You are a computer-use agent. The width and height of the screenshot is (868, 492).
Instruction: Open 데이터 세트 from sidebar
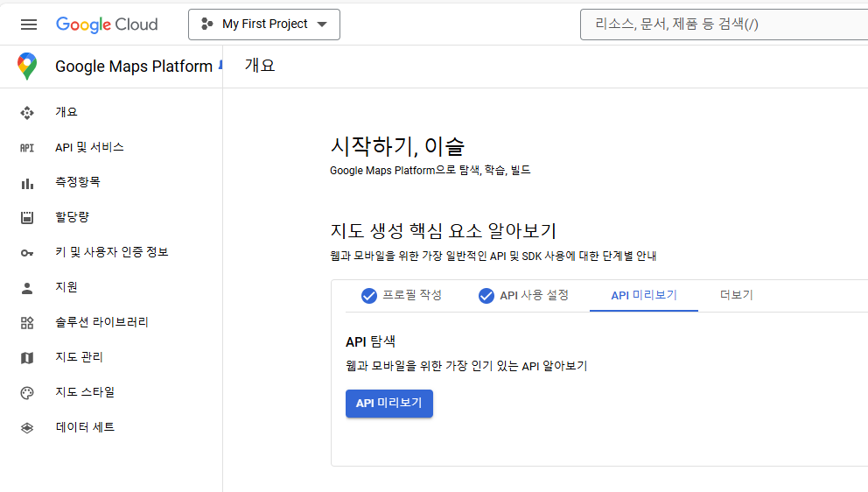[x=111, y=426]
